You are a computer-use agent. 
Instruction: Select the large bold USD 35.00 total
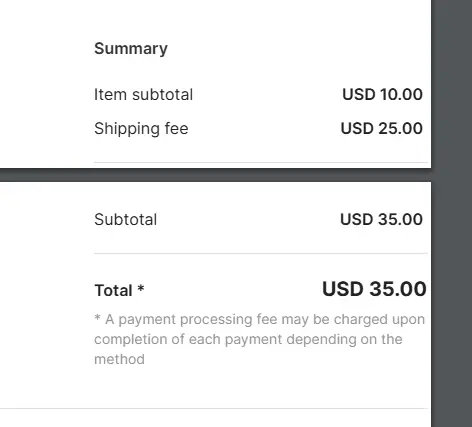tap(374, 289)
